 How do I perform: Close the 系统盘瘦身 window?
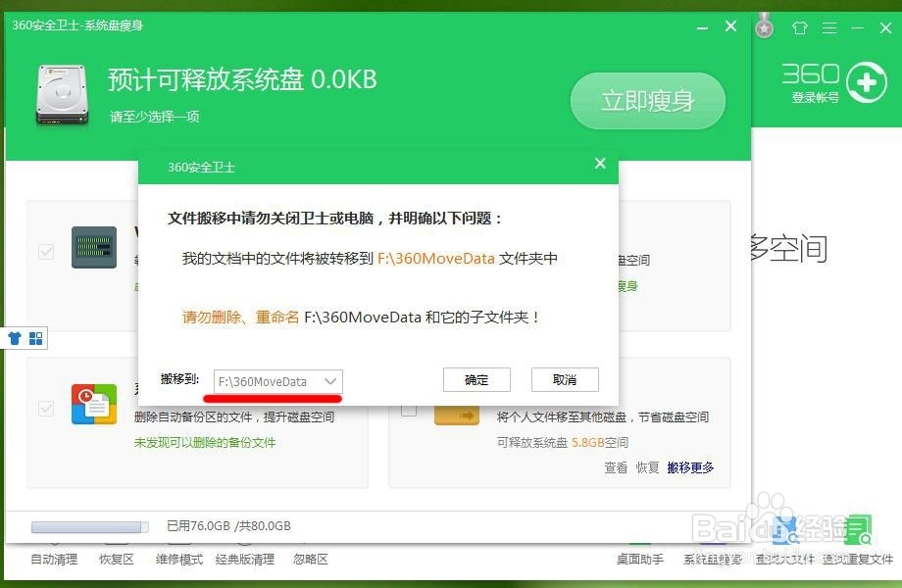pos(730,25)
